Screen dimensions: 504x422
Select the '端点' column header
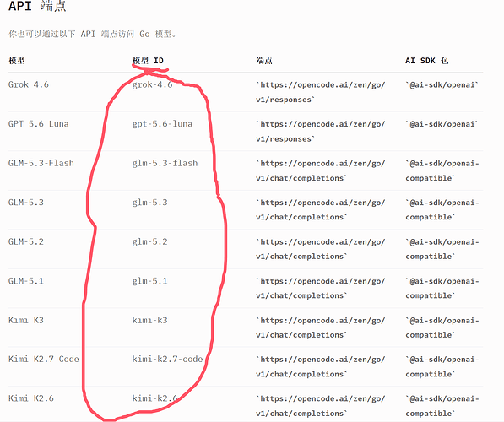pos(264,61)
